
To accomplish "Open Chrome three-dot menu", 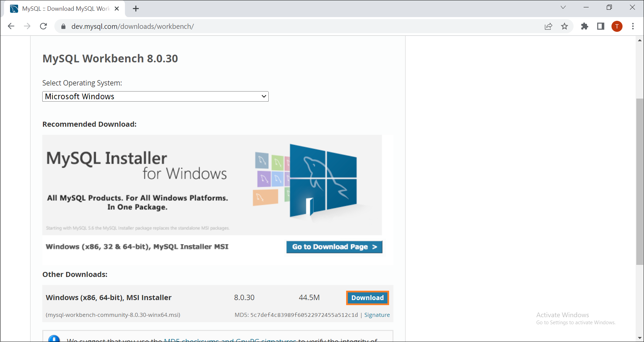I will 633,26.
